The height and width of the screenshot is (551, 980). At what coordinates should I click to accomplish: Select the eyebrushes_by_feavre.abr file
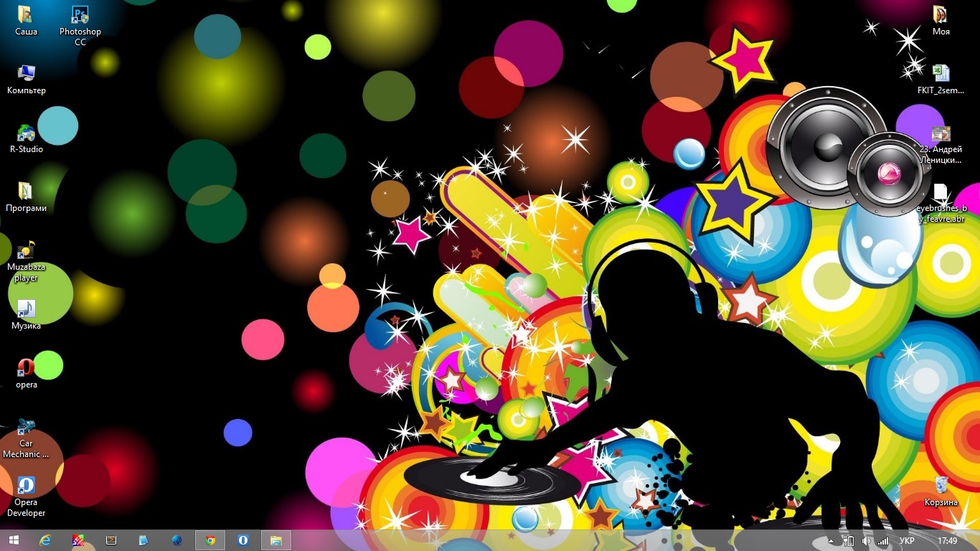click(x=941, y=192)
